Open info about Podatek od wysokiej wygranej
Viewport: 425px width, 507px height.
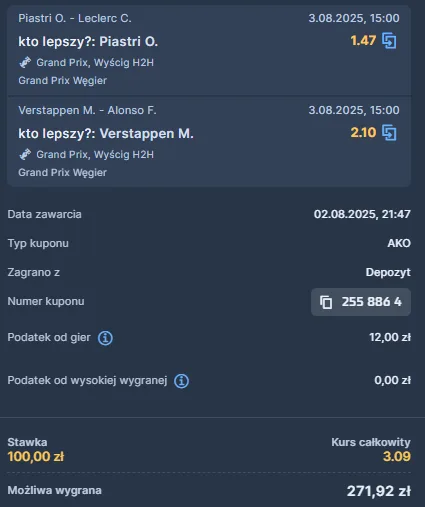pos(182,381)
